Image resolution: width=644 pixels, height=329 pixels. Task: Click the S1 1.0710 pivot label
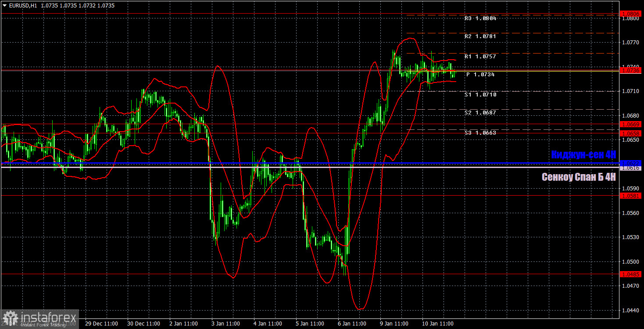(480, 94)
